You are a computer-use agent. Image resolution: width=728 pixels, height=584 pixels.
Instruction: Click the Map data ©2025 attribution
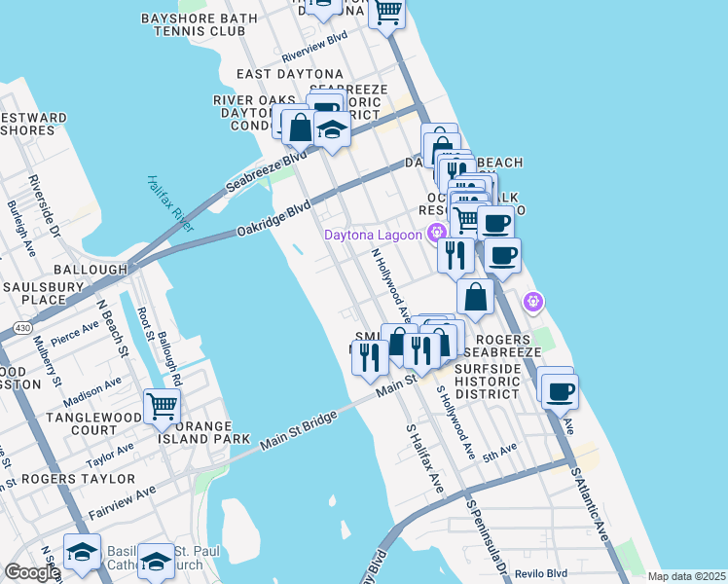click(687, 576)
